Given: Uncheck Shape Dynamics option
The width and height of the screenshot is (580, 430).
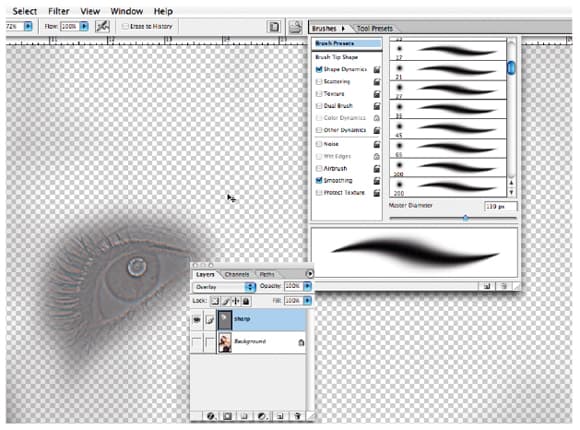Looking at the screenshot, I should point(319,69).
